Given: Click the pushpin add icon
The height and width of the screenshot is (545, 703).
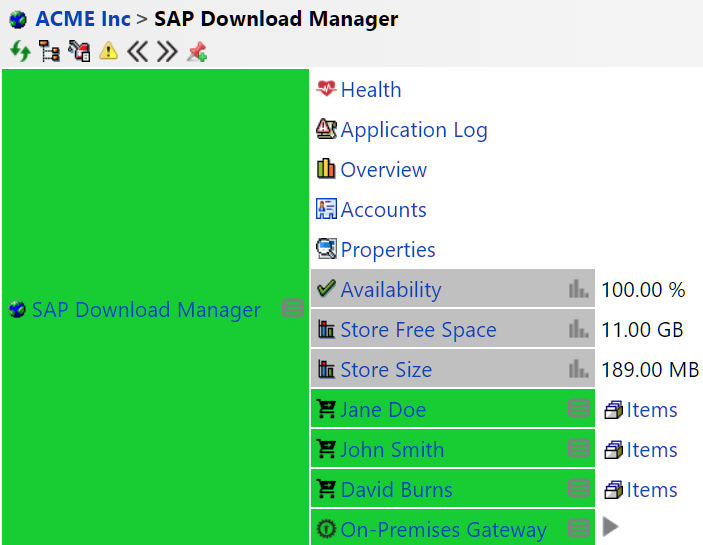Looking at the screenshot, I should coord(197,51).
